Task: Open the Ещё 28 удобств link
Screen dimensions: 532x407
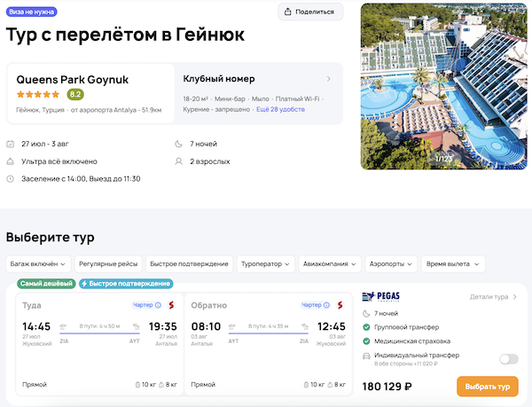Action: 280,110
